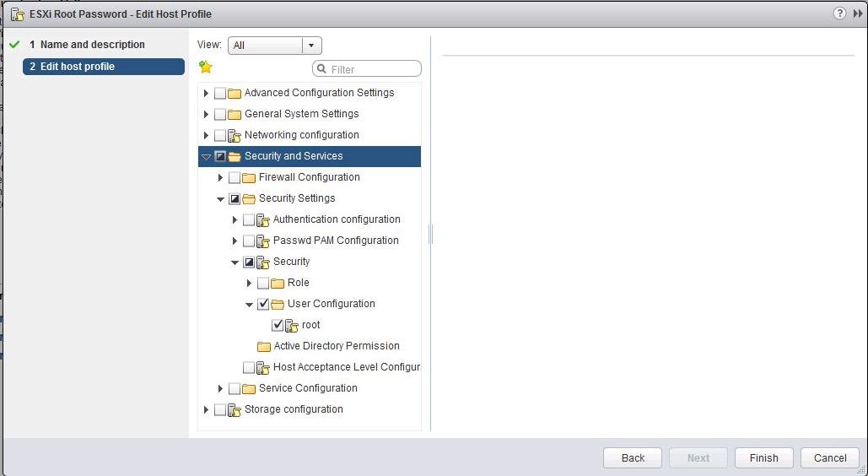Image resolution: width=868 pixels, height=476 pixels.
Task: Collapse Security and Services node
Action: [x=206, y=157]
